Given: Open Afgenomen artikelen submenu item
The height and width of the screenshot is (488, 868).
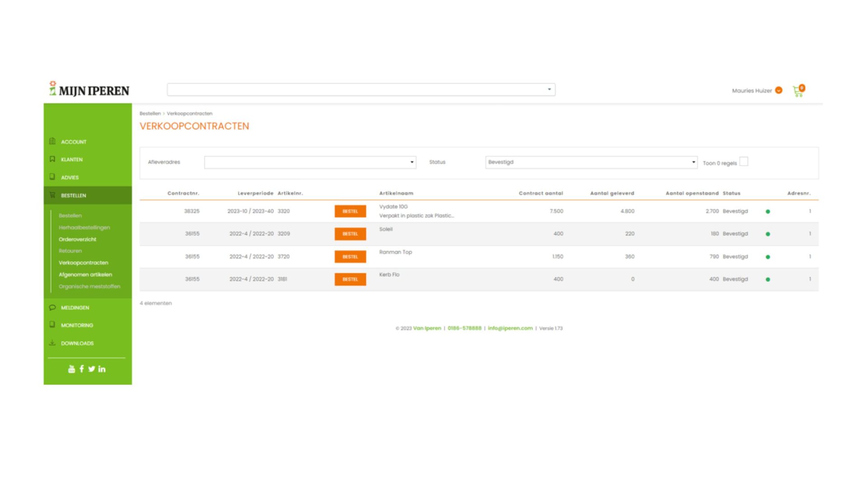Looking at the screenshot, I should [x=85, y=275].
